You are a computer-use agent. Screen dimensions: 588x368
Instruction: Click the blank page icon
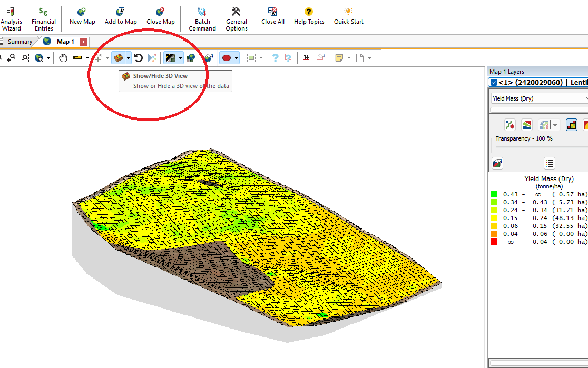(360, 58)
